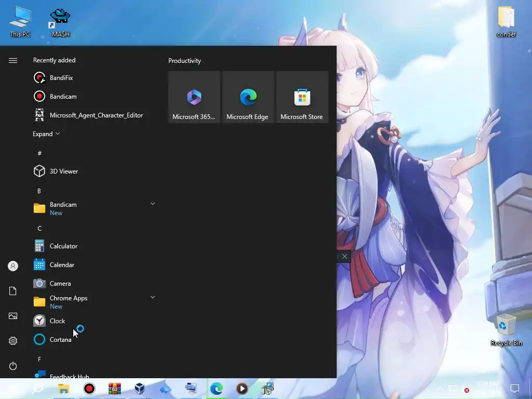Open the media player taskbar icon

242,389
